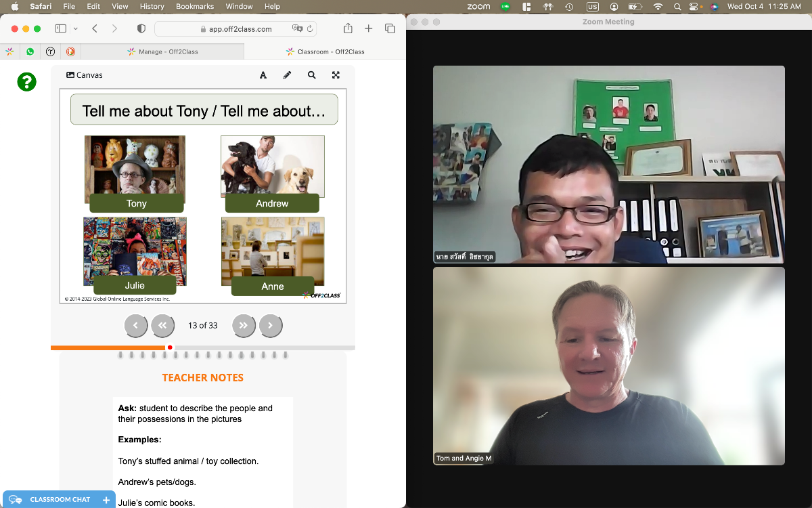Open AirPods status in menu bar
The width and height of the screenshot is (812, 508).
click(x=548, y=6)
